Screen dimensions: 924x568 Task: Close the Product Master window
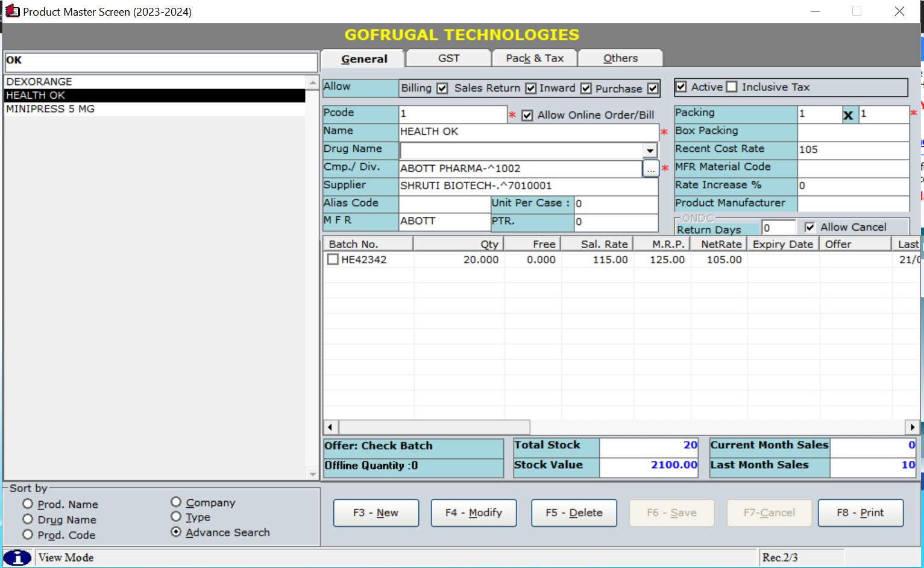(899, 11)
